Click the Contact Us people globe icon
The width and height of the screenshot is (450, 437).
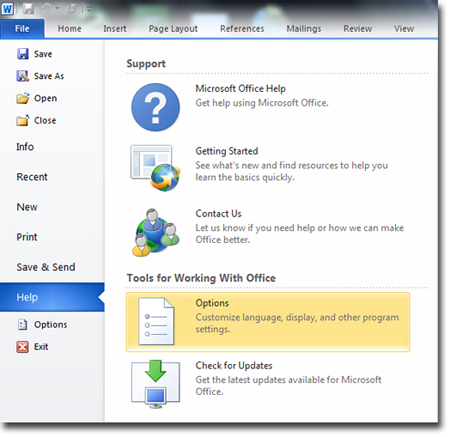click(x=156, y=232)
